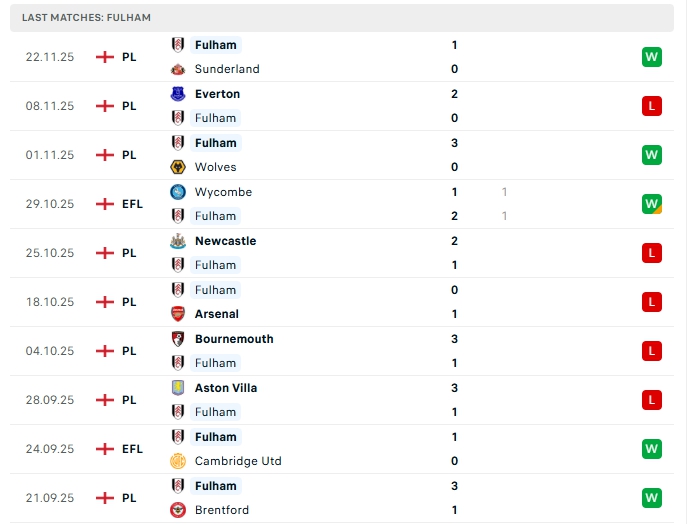Viewport: 687px width, 524px height.
Task: Click the Brentford club crest icon
Action: [x=178, y=510]
